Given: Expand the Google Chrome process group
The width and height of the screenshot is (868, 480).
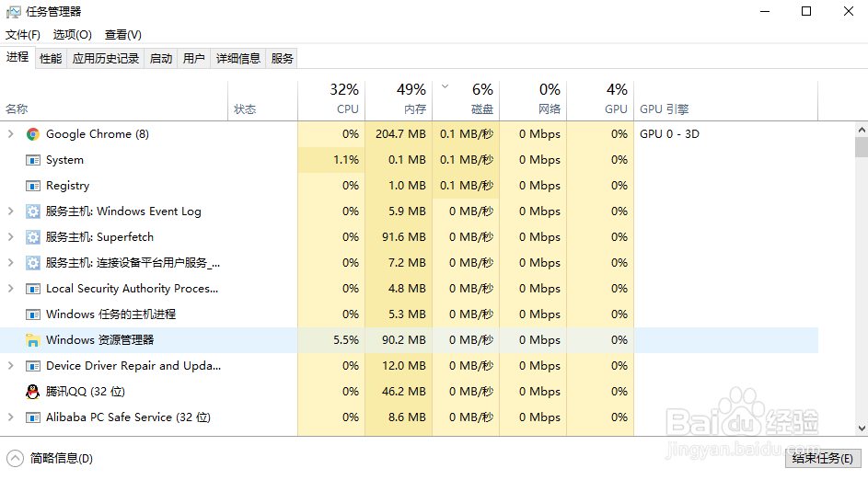Looking at the screenshot, I should tap(10, 134).
